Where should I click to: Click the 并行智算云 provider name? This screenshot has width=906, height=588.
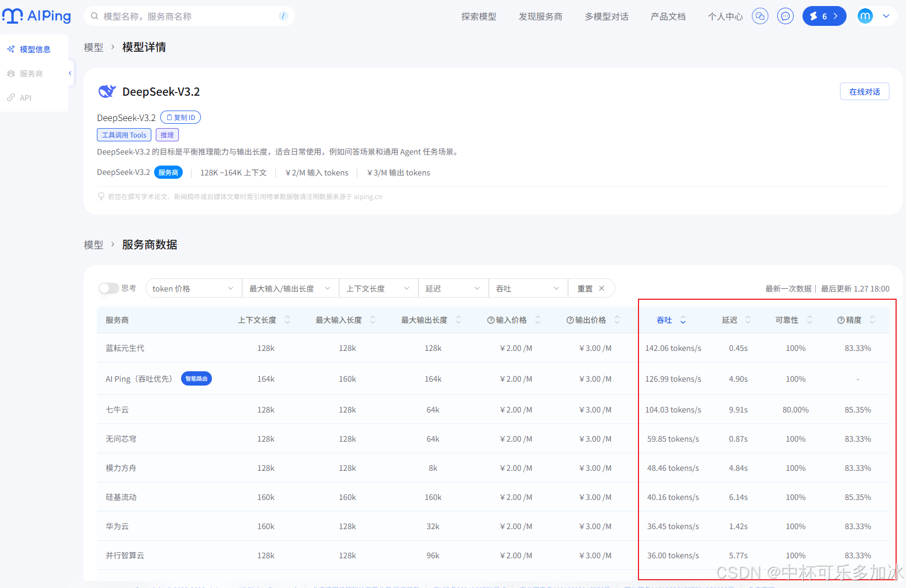tap(125, 556)
